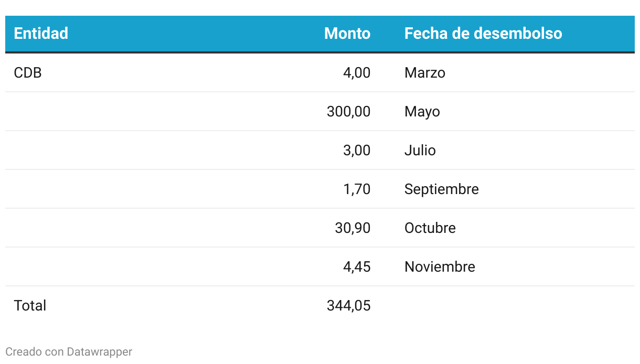Select the Septiembre date cell
Viewport: 640px width, 364px height.
click(442, 189)
